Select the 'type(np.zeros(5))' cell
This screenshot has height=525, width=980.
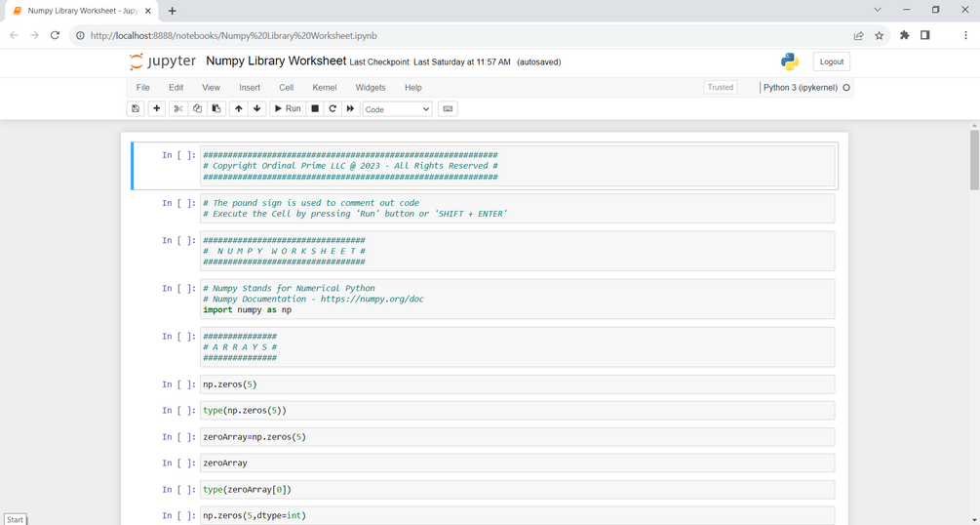tap(518, 411)
